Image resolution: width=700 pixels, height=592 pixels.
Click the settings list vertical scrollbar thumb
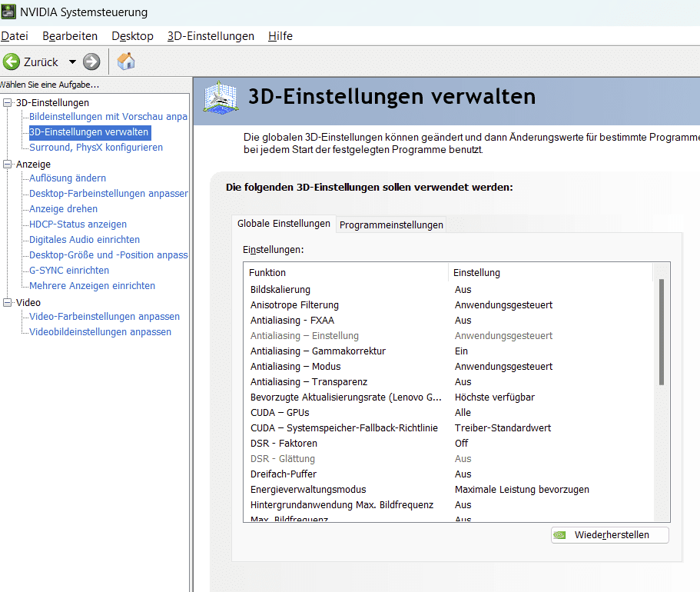pos(661,332)
